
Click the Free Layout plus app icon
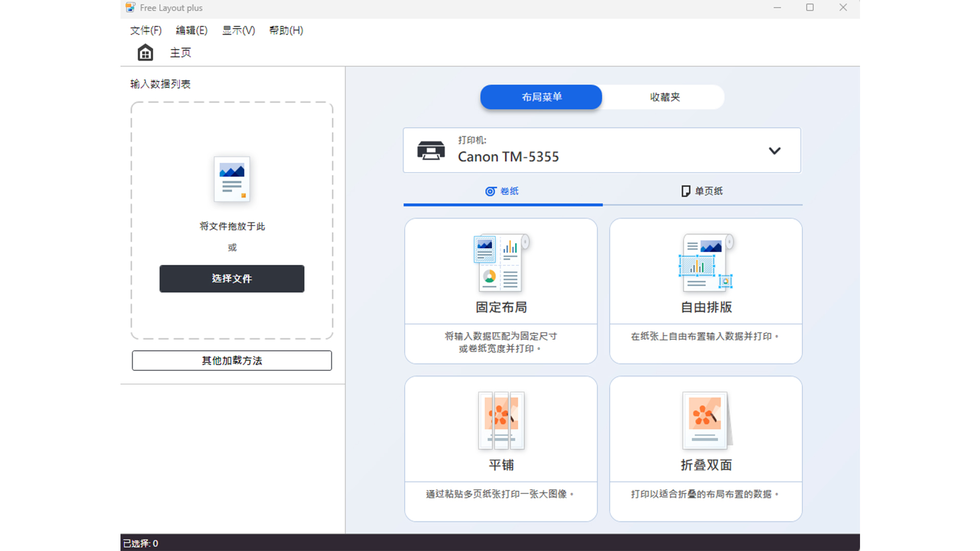pos(131,8)
